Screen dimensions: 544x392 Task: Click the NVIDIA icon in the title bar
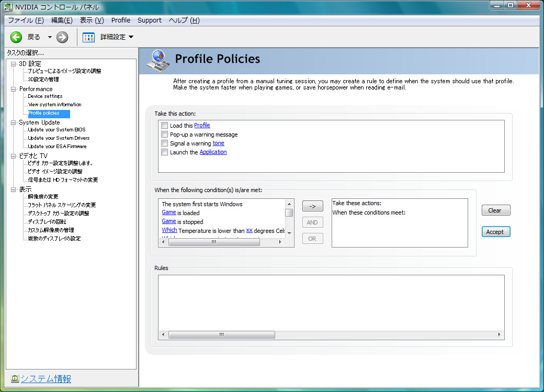coord(8,7)
